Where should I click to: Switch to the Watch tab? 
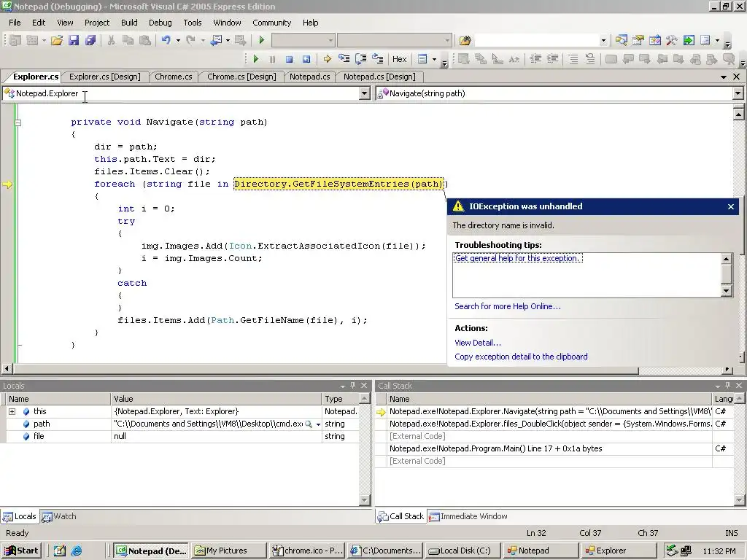[x=59, y=516]
